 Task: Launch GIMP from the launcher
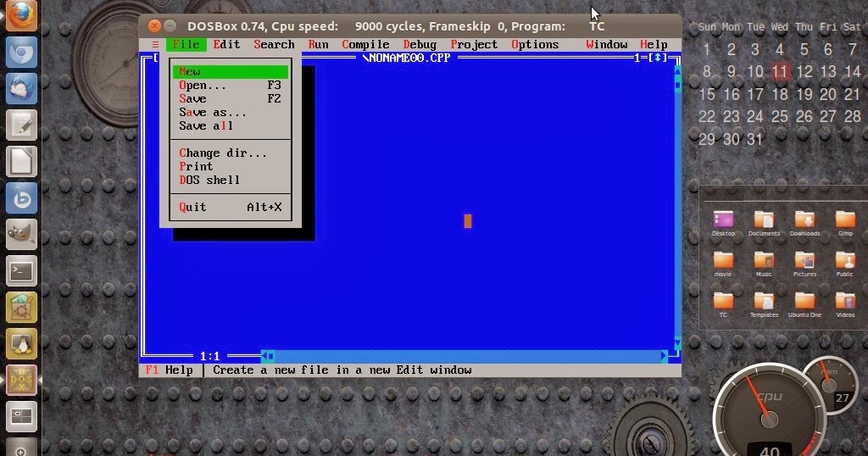tap(21, 234)
